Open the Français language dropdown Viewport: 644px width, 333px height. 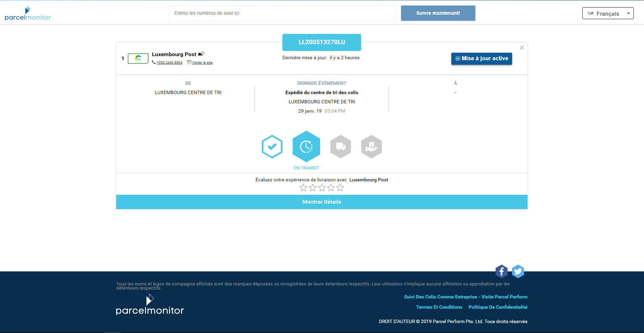coord(608,13)
